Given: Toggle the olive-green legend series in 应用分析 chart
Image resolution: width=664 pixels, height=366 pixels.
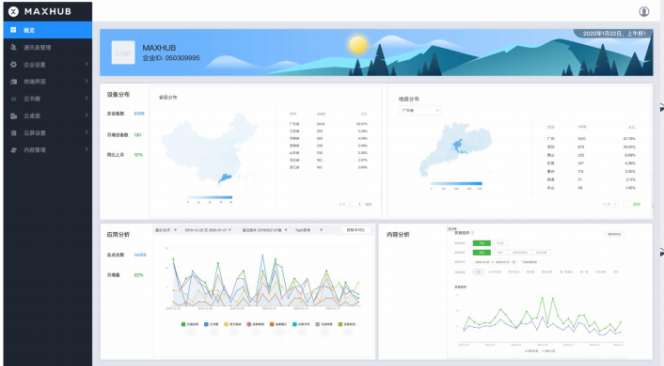Looking at the screenshot, I should click(347, 324).
